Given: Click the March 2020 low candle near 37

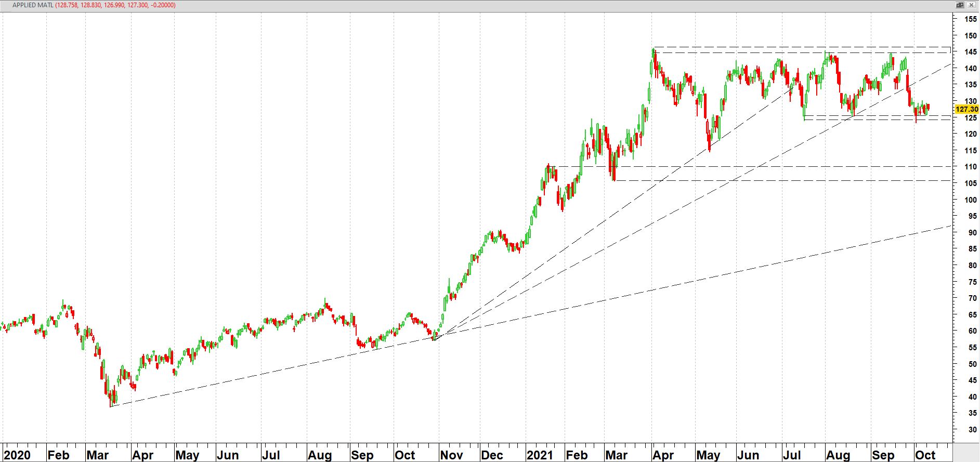Looking at the screenshot, I should point(111,398).
